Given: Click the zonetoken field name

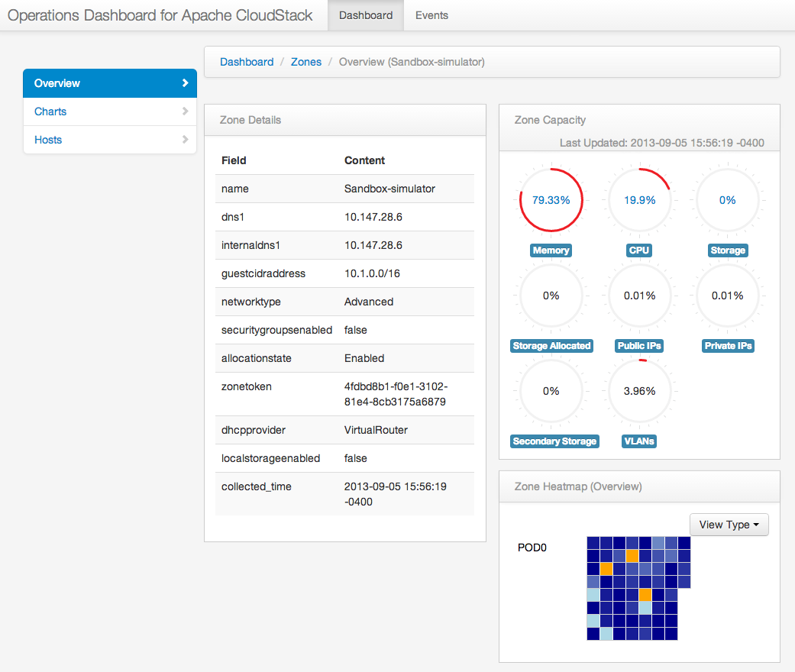Looking at the screenshot, I should tap(247, 386).
